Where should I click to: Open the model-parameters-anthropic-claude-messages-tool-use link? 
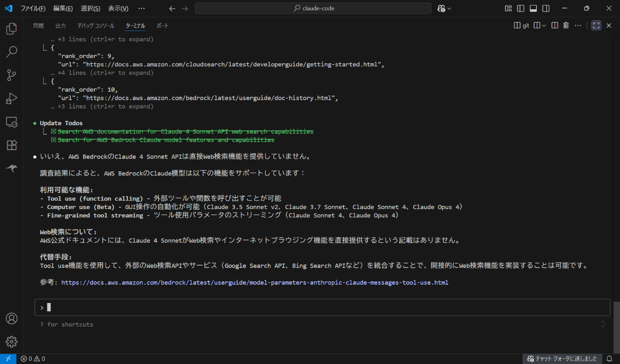pyautogui.click(x=255, y=283)
